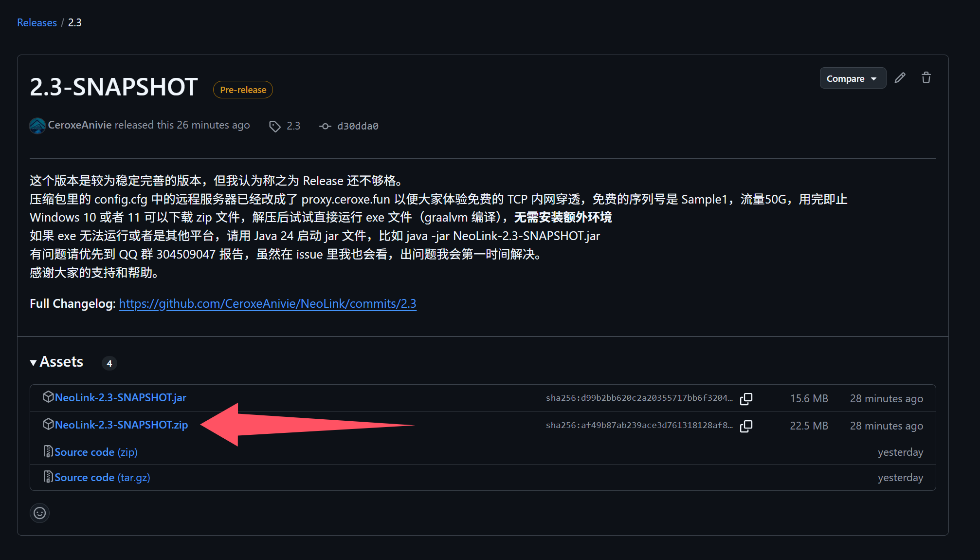The image size is (980, 560).
Task: Click file icon of Source code zip
Action: point(48,451)
